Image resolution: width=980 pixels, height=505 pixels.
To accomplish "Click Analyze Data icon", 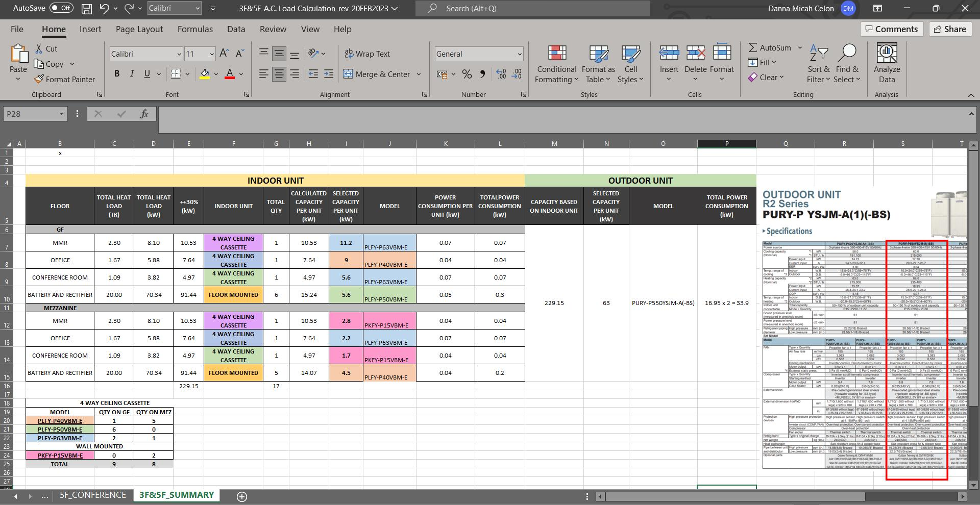I will point(887,54).
